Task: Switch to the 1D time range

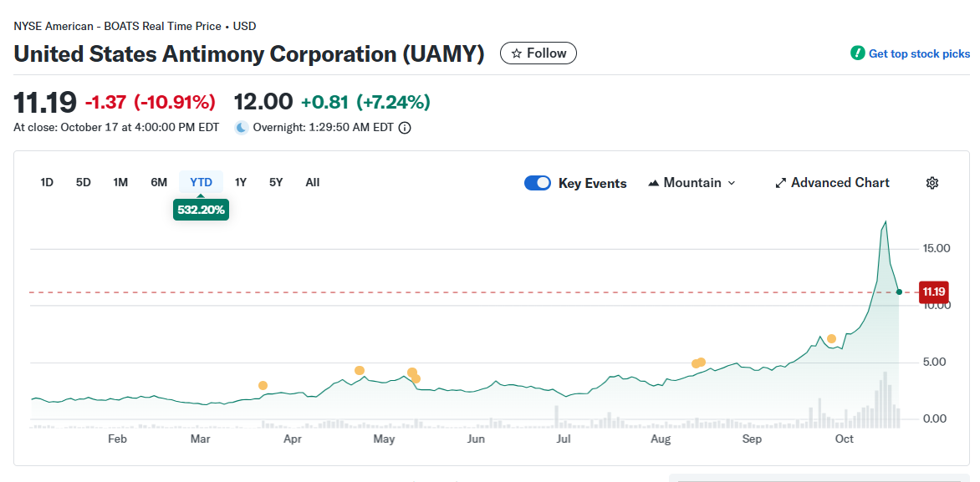Action: [47, 182]
